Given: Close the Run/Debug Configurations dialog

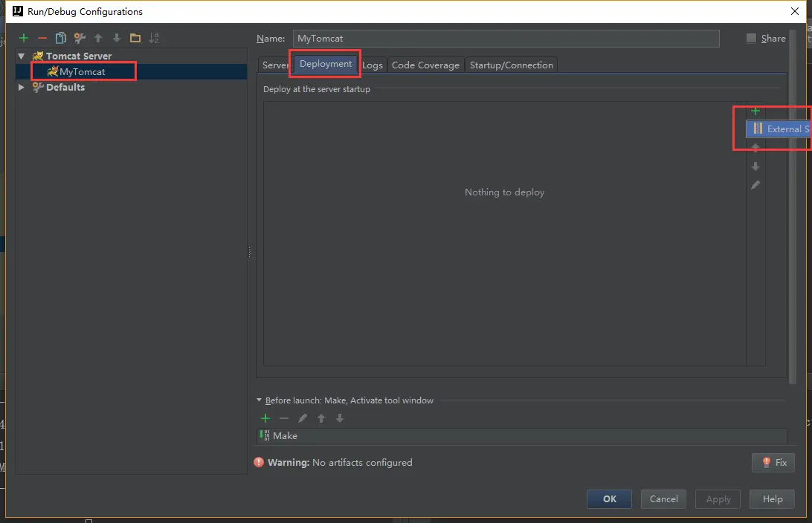Looking at the screenshot, I should (x=795, y=11).
